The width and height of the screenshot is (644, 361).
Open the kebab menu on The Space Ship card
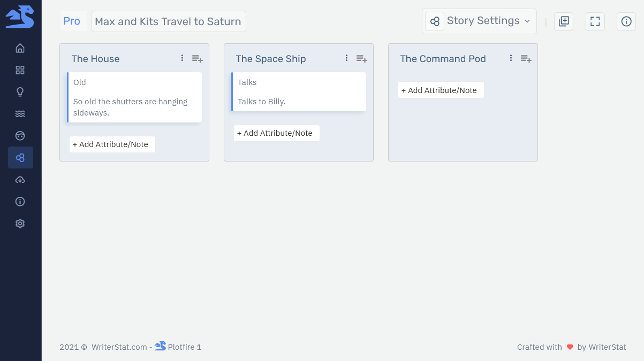346,58
